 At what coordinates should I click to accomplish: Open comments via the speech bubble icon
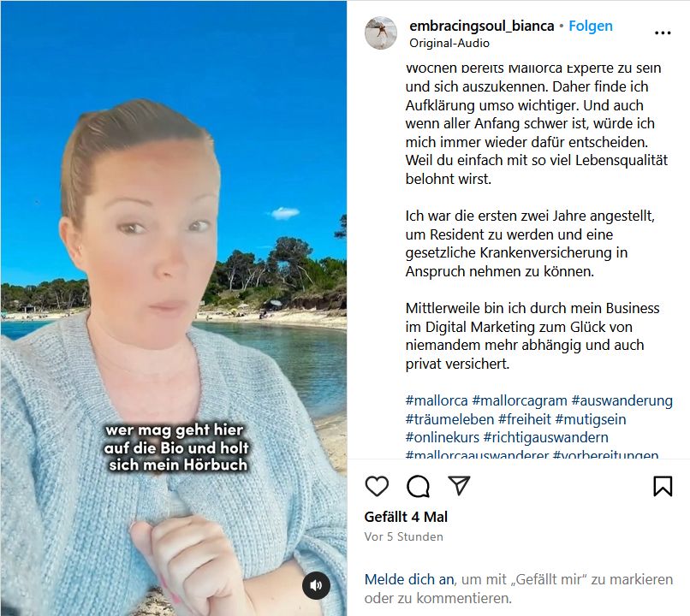pos(418,486)
